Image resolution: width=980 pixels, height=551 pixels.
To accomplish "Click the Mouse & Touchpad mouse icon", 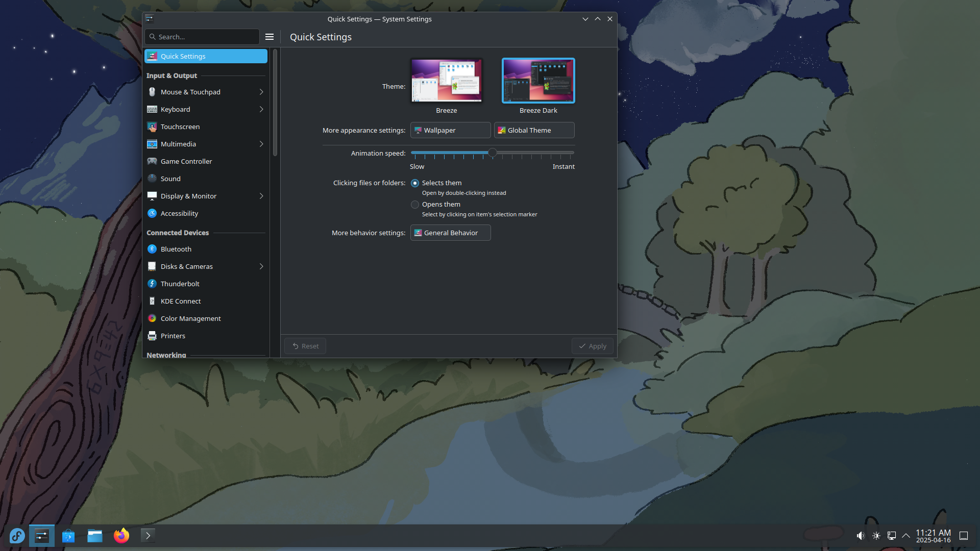I will click(x=152, y=92).
